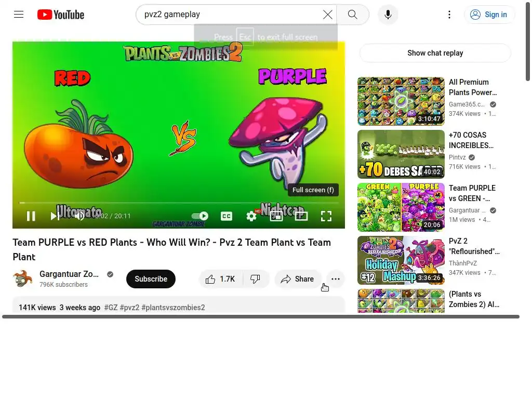Show chat replay
Image resolution: width=532 pixels, height=399 pixels.
tap(435, 53)
